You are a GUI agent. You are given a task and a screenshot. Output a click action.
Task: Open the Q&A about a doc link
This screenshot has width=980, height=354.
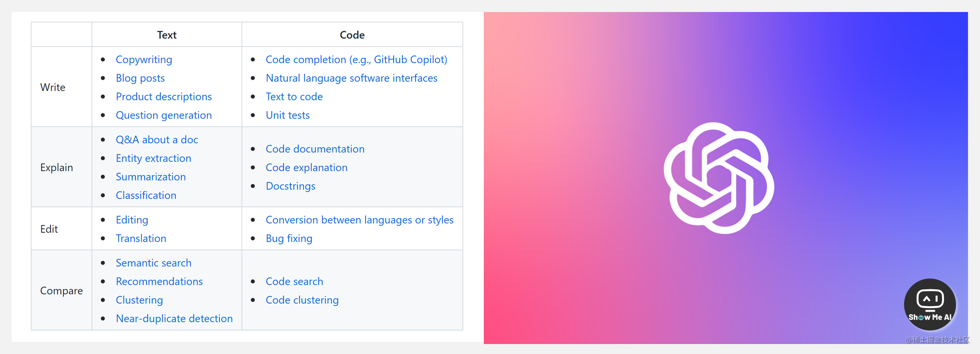[x=157, y=139]
